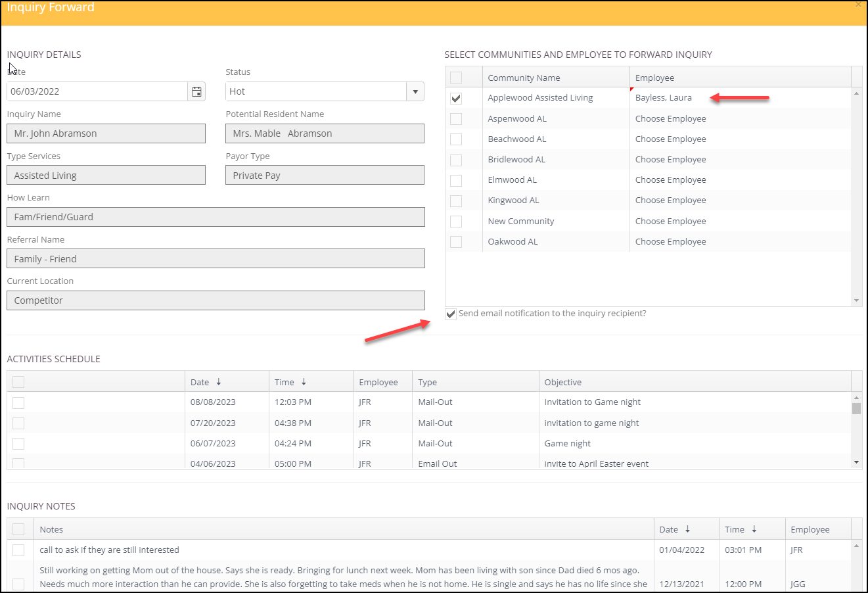Click the Inquiry Name field

[x=106, y=133]
